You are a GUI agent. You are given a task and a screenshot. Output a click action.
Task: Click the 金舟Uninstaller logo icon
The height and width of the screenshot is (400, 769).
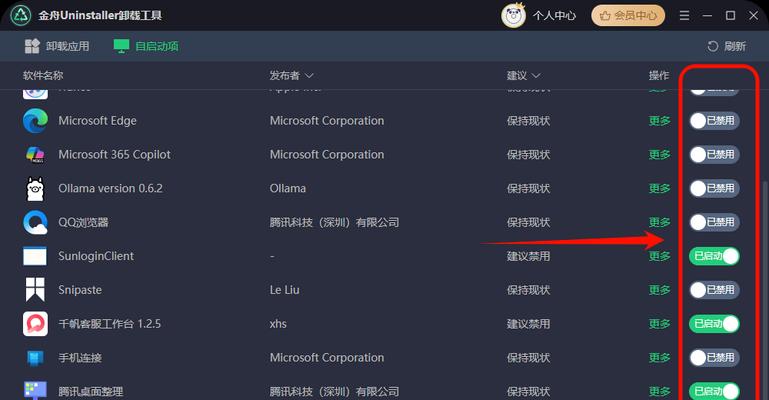click(x=21, y=15)
